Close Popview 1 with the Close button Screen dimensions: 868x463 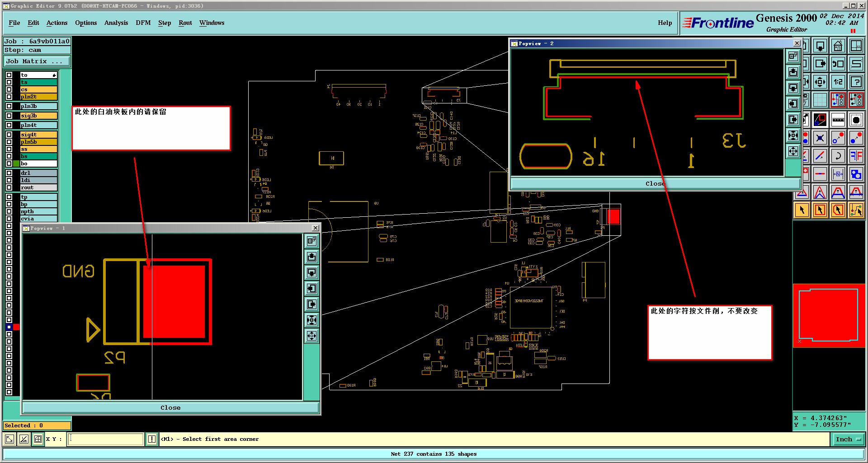[170, 407]
